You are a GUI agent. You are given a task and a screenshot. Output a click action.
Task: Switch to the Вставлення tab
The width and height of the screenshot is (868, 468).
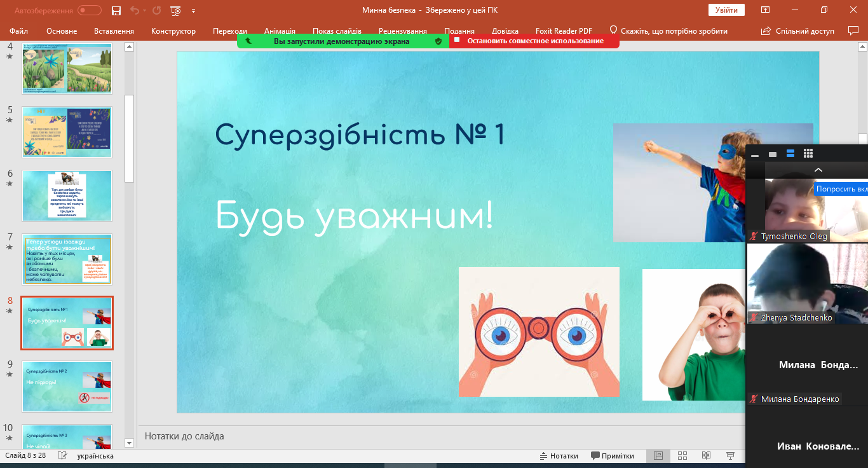coord(114,31)
